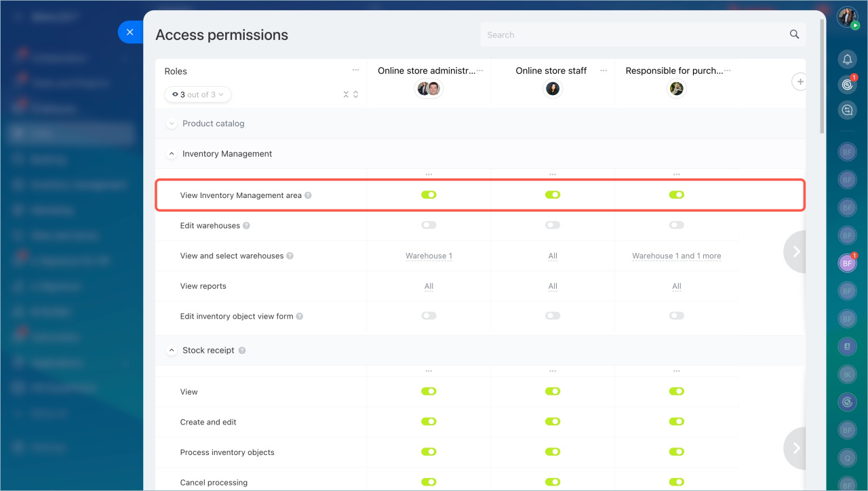Open the IK contact avatar in sidebar
The height and width of the screenshot is (491, 868).
click(847, 374)
